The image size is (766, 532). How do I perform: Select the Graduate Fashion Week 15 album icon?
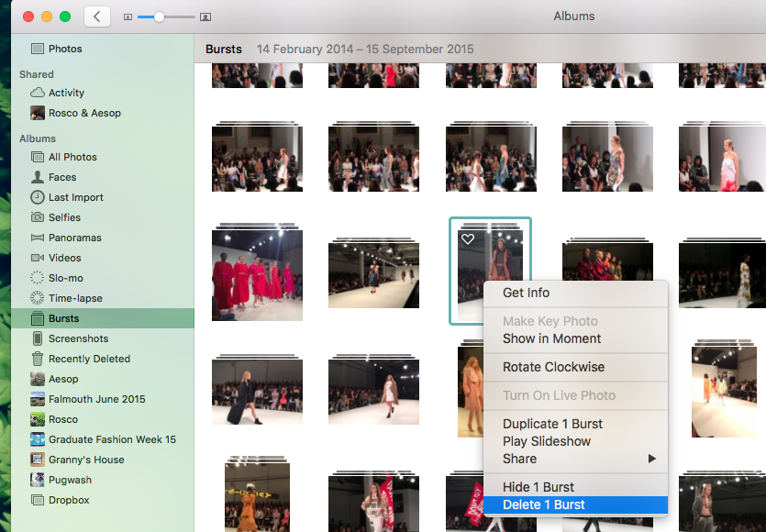pos(37,439)
